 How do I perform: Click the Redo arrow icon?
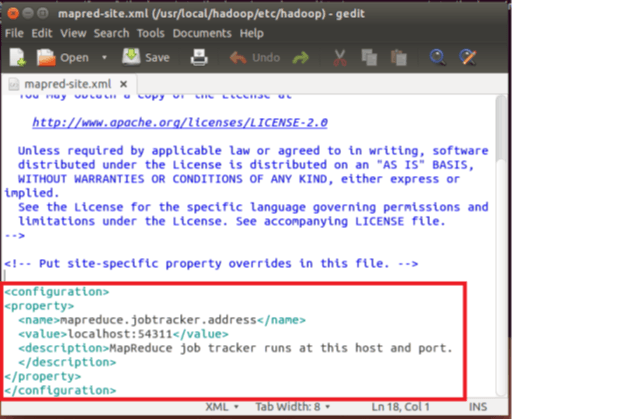tap(300, 58)
